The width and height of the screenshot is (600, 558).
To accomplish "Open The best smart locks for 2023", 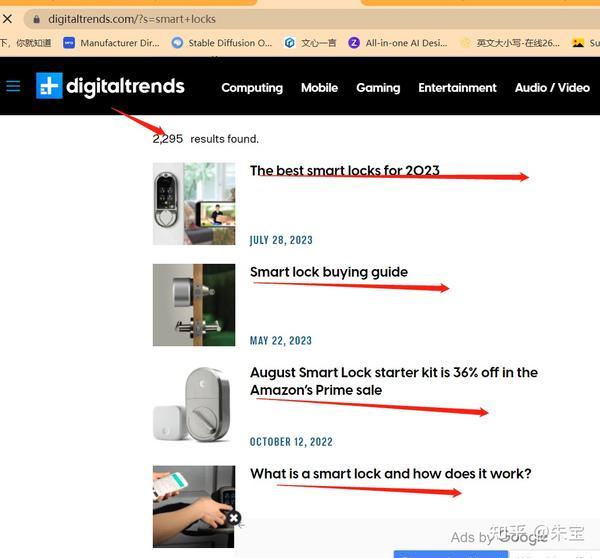I will click(x=345, y=170).
